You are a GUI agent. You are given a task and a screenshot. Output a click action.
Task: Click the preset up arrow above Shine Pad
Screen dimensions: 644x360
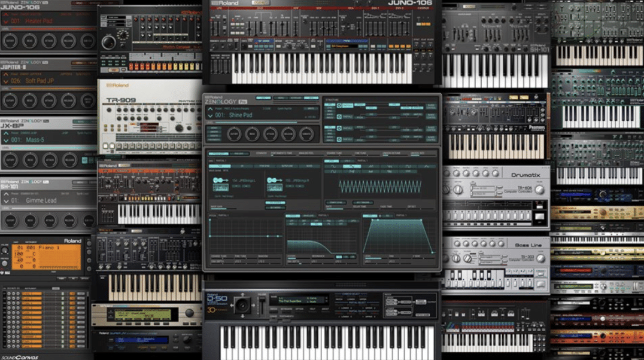(x=210, y=109)
